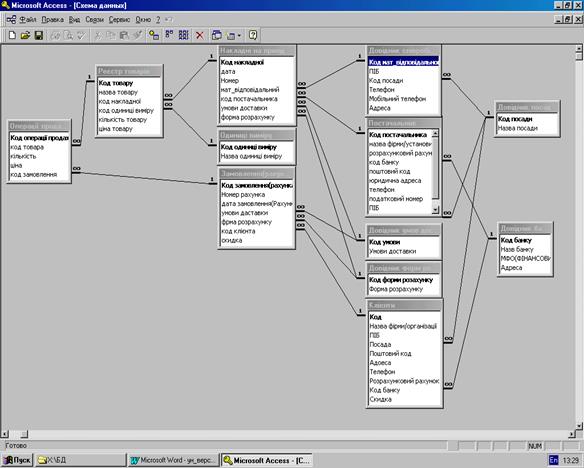Click the down arrow in the Постачальник field list
The height and width of the screenshot is (468, 584).
point(435,210)
